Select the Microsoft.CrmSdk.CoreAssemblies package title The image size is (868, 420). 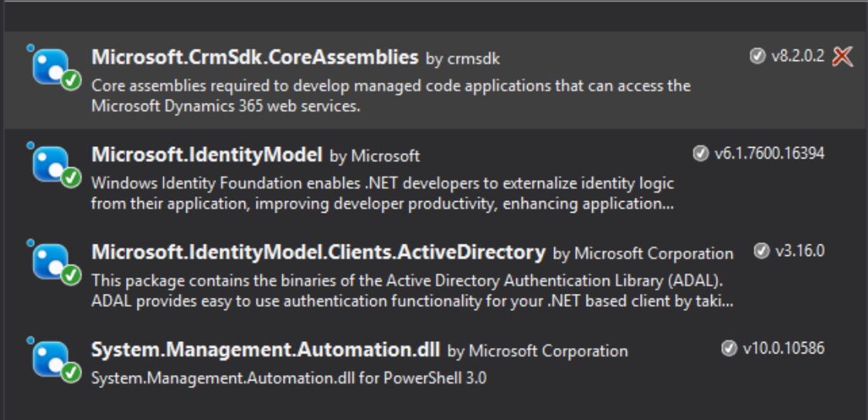point(254,57)
